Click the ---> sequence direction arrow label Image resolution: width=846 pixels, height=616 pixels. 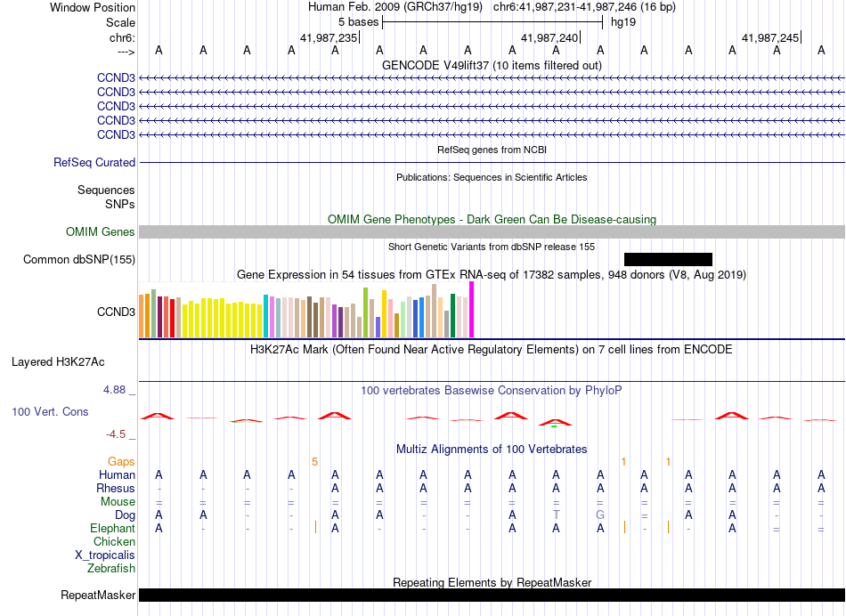(126, 52)
